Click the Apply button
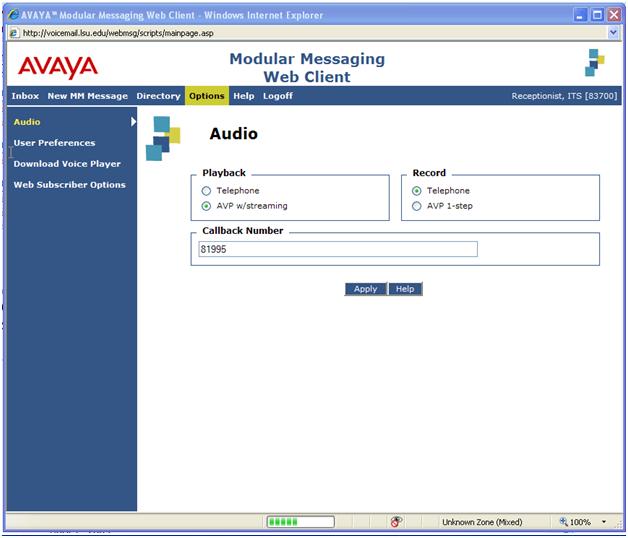The height and width of the screenshot is (538, 628). (366, 289)
